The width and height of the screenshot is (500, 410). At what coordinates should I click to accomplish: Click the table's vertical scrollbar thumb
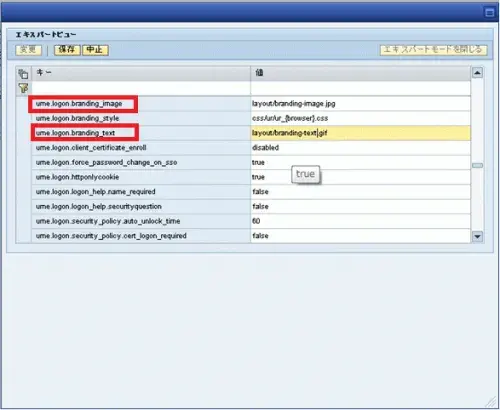[477, 165]
